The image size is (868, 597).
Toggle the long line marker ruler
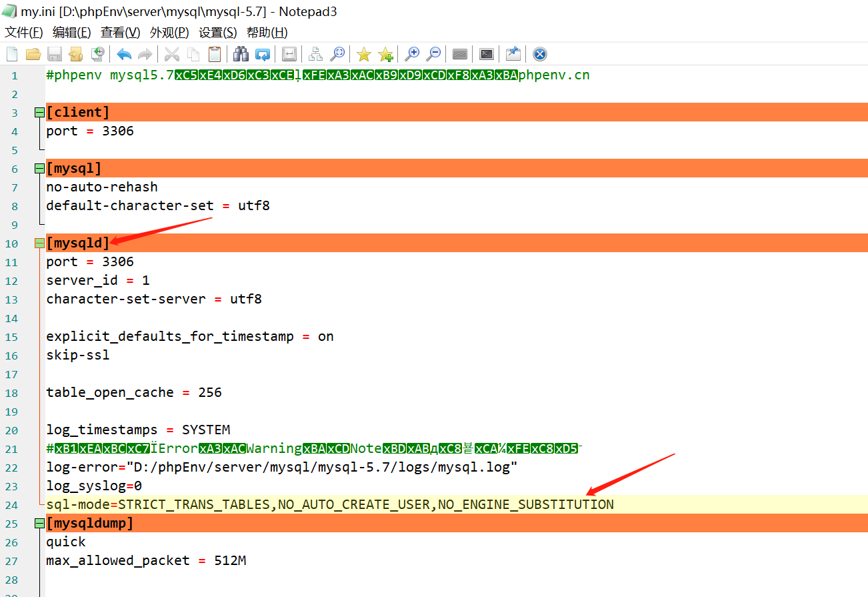(x=459, y=54)
